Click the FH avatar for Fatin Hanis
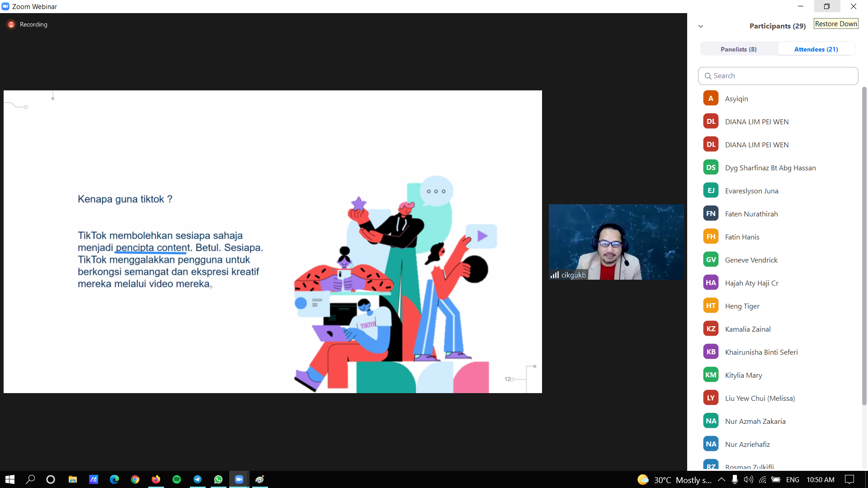868x488 pixels. (x=711, y=237)
